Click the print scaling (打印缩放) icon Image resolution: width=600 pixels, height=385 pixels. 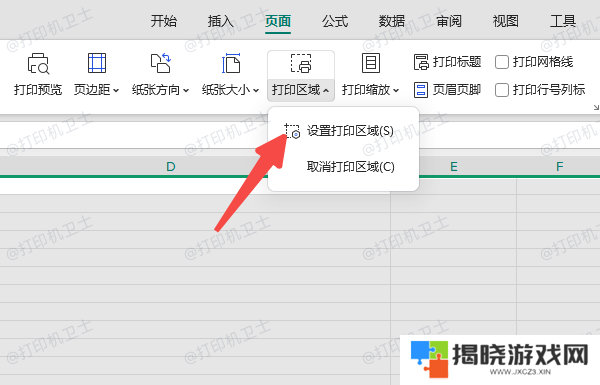(371, 63)
